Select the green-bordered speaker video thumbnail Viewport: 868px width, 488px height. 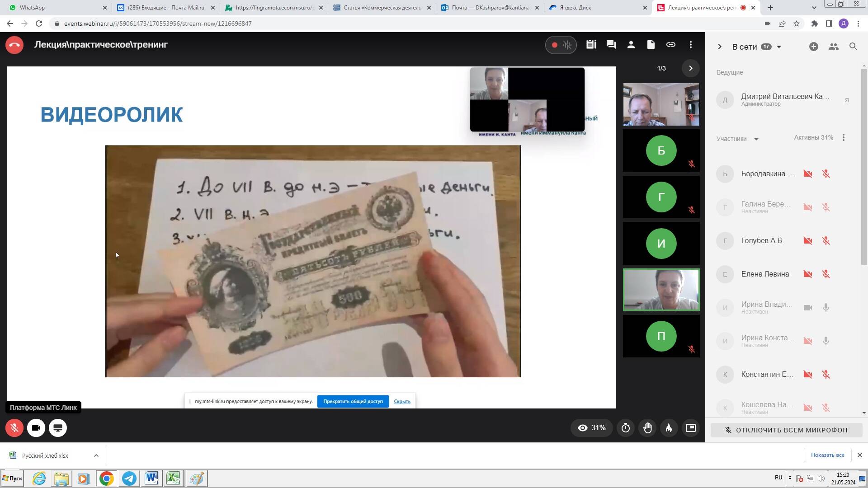pyautogui.click(x=661, y=290)
